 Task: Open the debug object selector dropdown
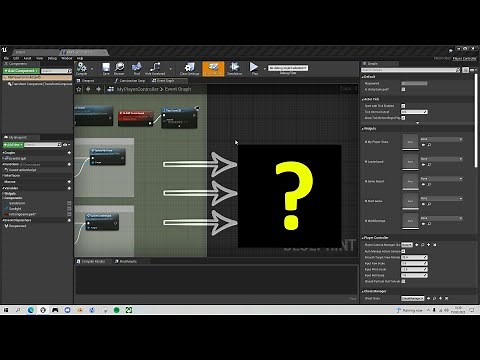tap(288, 68)
